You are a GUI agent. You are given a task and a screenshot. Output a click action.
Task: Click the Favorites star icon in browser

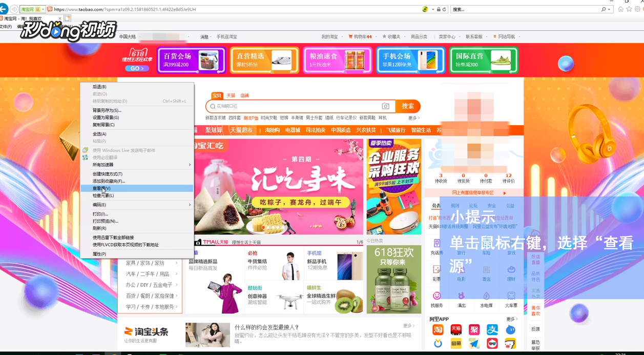(x=629, y=9)
